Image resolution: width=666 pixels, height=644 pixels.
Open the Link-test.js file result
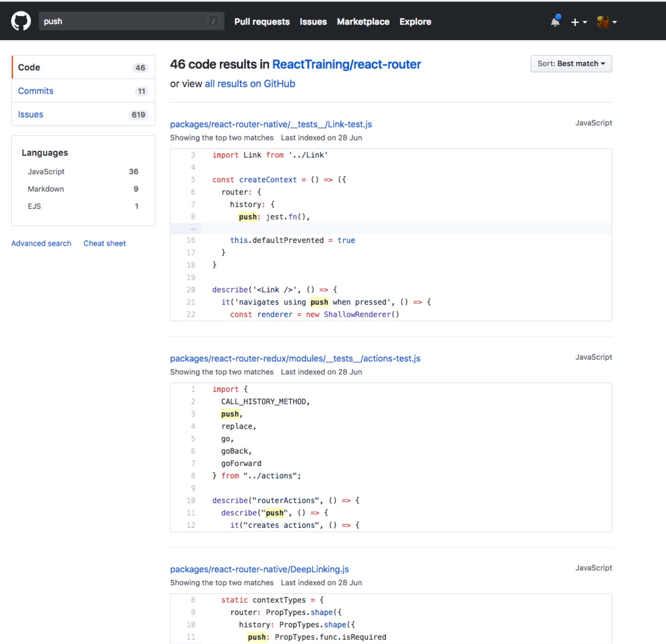tap(271, 124)
